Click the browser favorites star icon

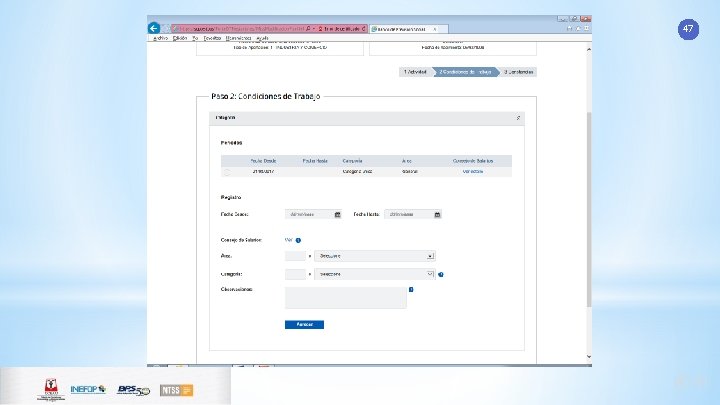578,28
